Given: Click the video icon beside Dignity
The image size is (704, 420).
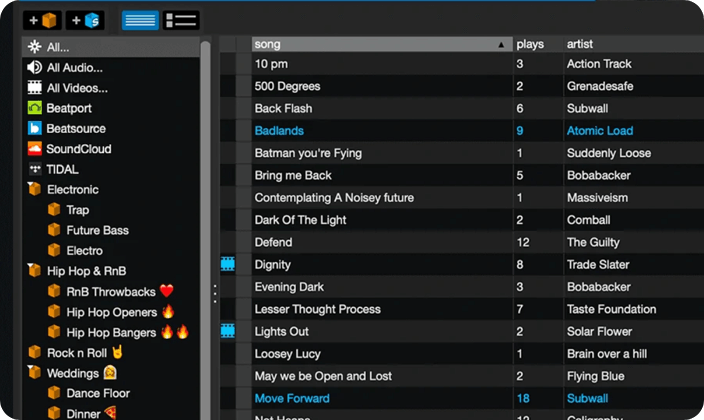Looking at the screenshot, I should [x=228, y=265].
